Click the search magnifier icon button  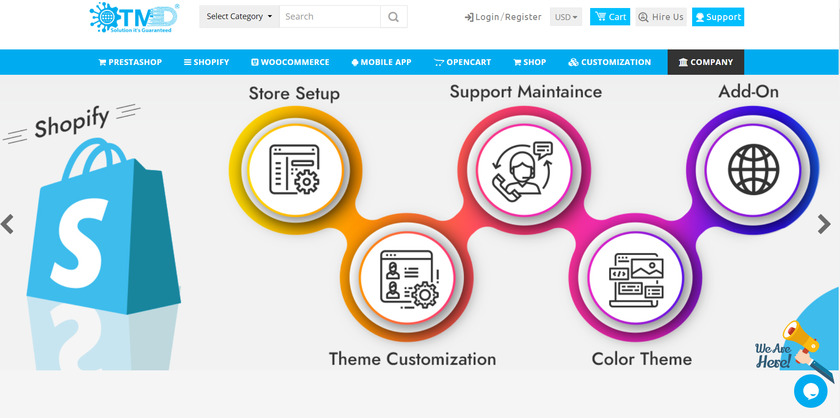(394, 17)
